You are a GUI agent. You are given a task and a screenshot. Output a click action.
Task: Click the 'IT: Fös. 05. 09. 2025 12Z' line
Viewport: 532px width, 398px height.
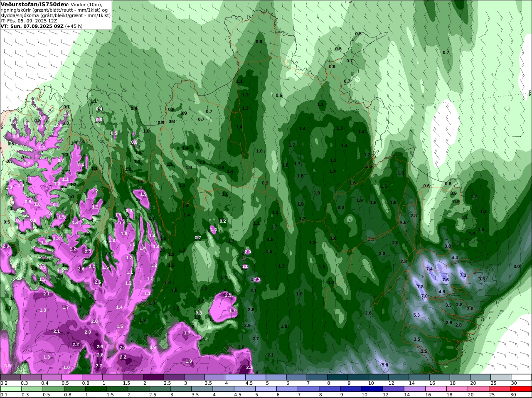[29, 21]
